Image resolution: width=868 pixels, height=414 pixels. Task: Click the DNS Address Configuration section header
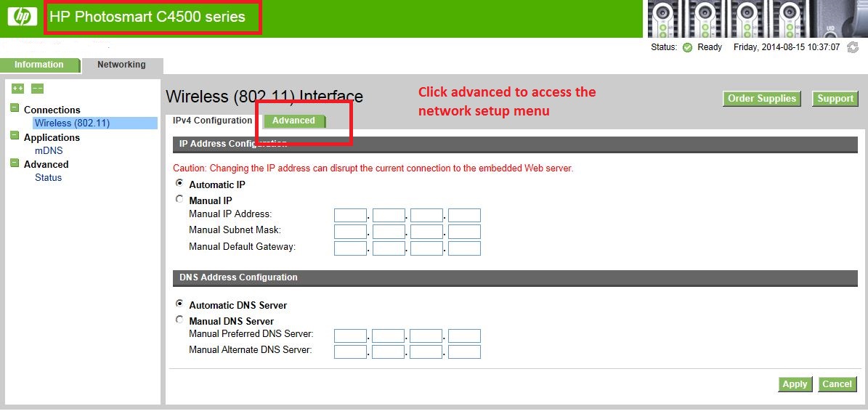point(515,278)
